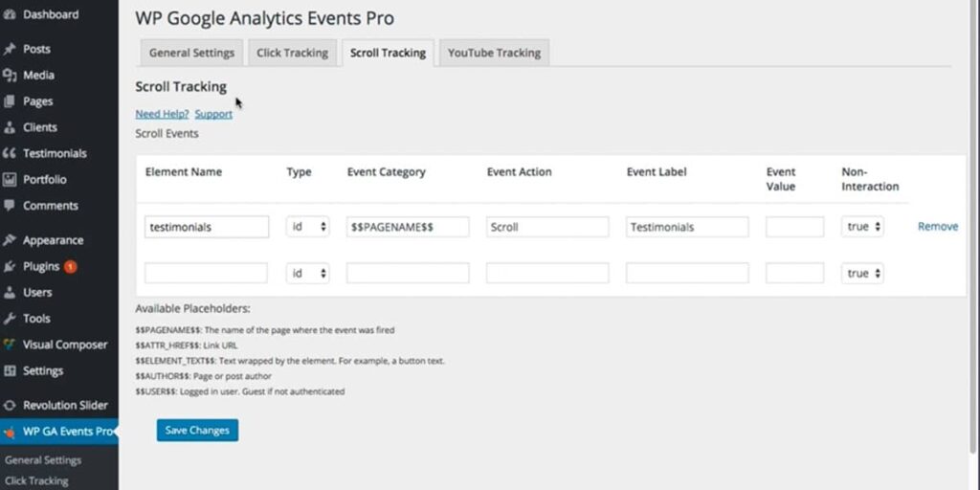The height and width of the screenshot is (490, 980).
Task: Open Type dropdown in the empty row
Action: click(308, 273)
